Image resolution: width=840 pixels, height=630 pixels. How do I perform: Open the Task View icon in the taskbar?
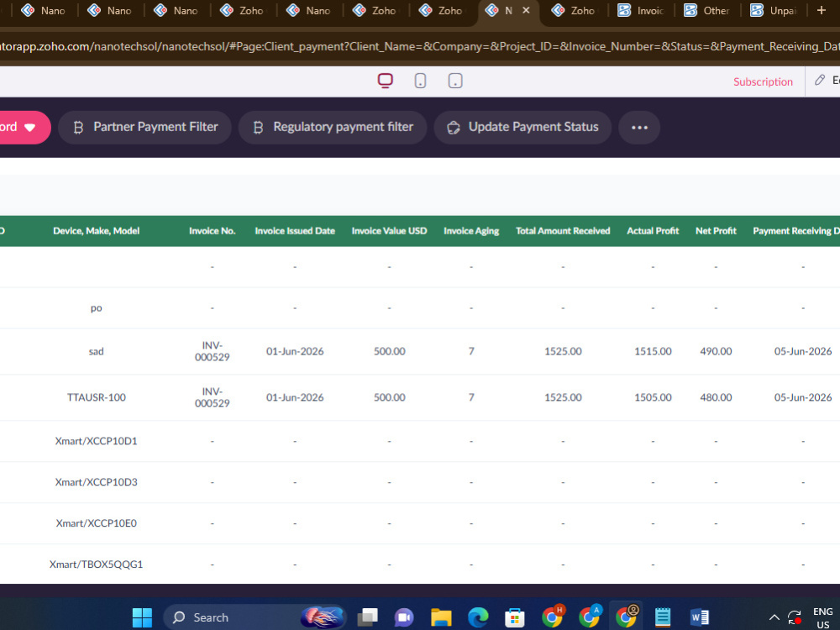pyautogui.click(x=368, y=617)
